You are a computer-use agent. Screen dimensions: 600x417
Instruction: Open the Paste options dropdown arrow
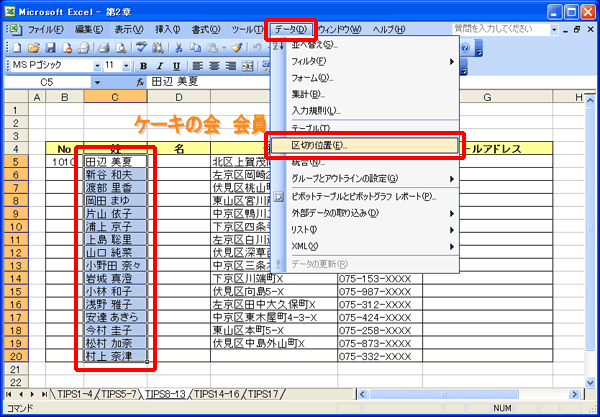[x=224, y=48]
